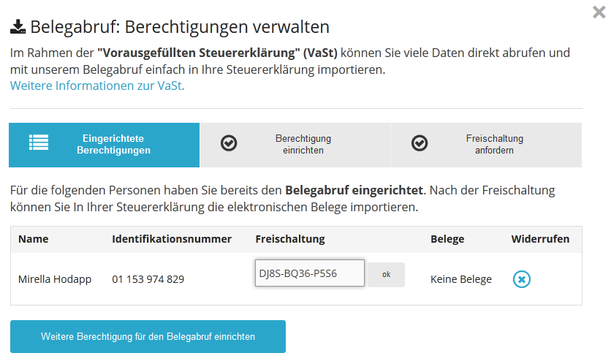This screenshot has width=611, height=364.
Task: Revoke the permission for Mirella Hodapp
Action: tap(521, 279)
